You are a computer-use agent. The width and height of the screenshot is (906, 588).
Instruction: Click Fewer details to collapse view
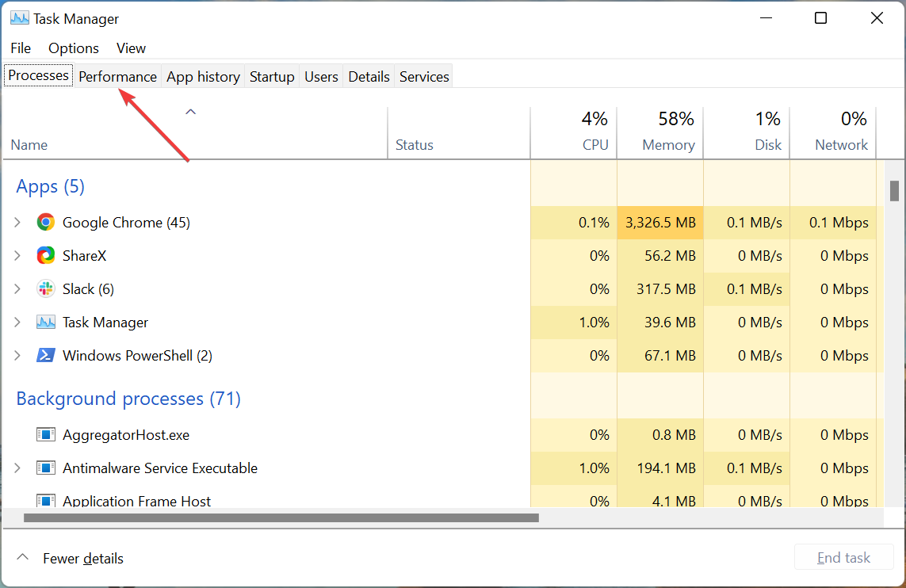(82, 559)
